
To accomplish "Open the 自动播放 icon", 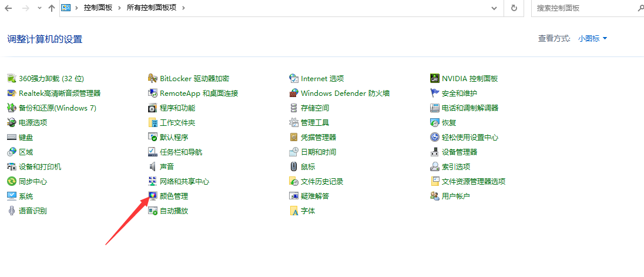I will tap(153, 211).
